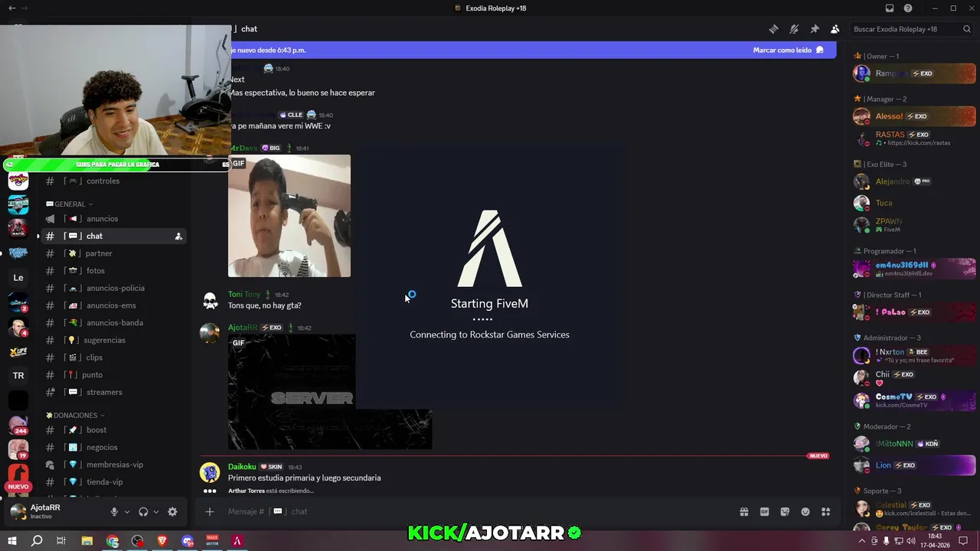Show hidden system tray icons chevron
Screen dimensions: 980x551
point(862,541)
